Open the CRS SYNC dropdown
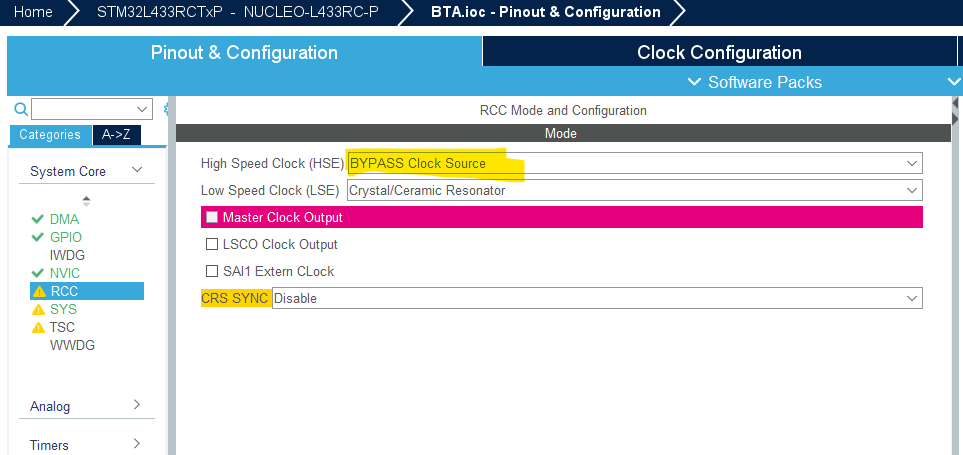Screen dimensions: 963x455 [x=596, y=298]
